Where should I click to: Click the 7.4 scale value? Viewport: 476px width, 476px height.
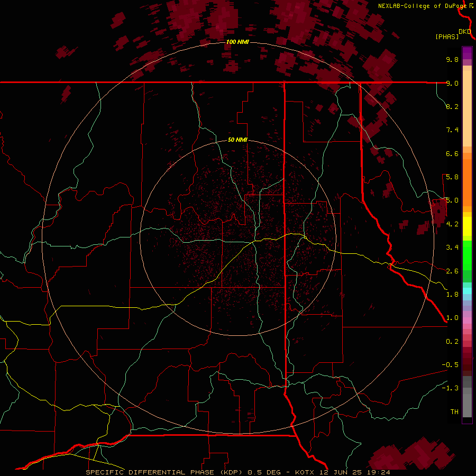(452, 130)
